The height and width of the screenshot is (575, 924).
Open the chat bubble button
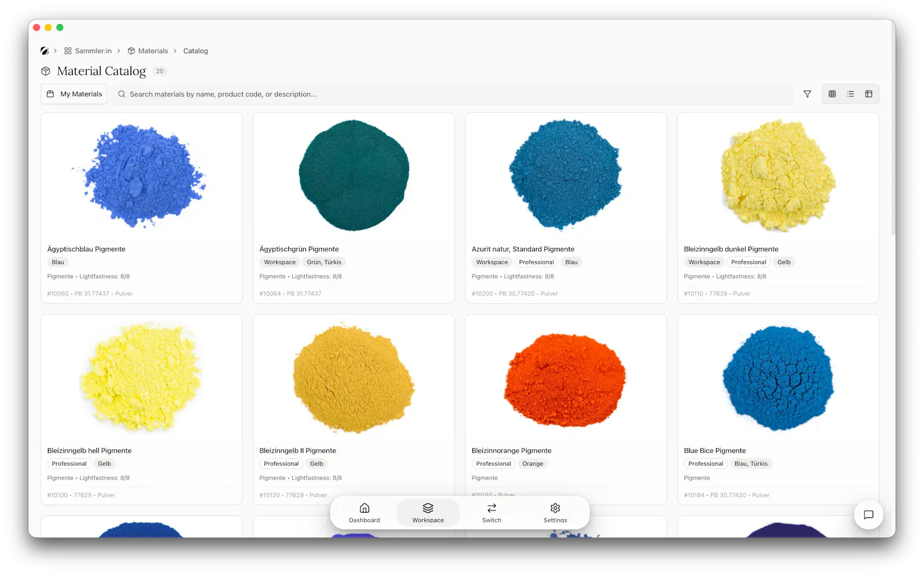pyautogui.click(x=869, y=515)
